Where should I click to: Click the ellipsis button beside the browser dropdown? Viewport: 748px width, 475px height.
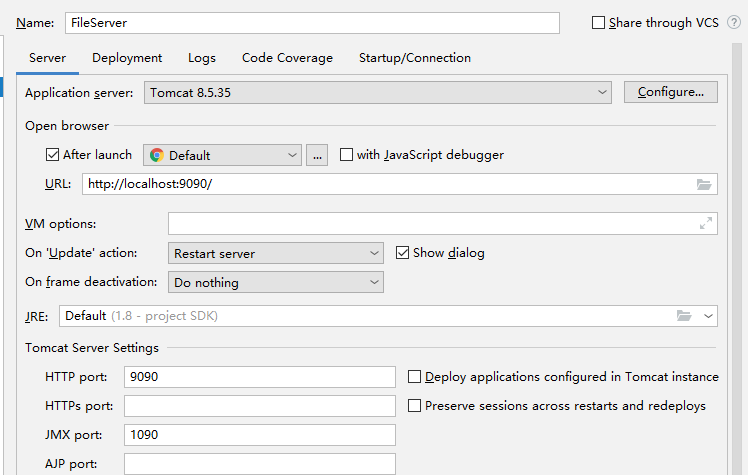[317, 155]
